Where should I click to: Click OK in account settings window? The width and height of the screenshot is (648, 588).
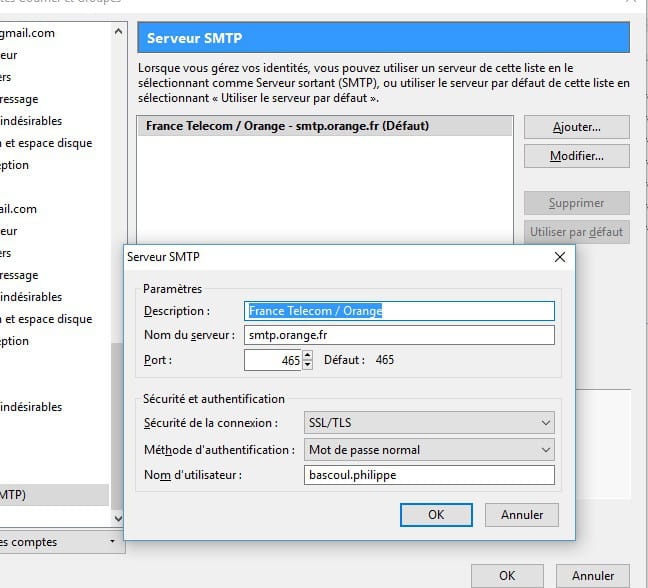(507, 576)
